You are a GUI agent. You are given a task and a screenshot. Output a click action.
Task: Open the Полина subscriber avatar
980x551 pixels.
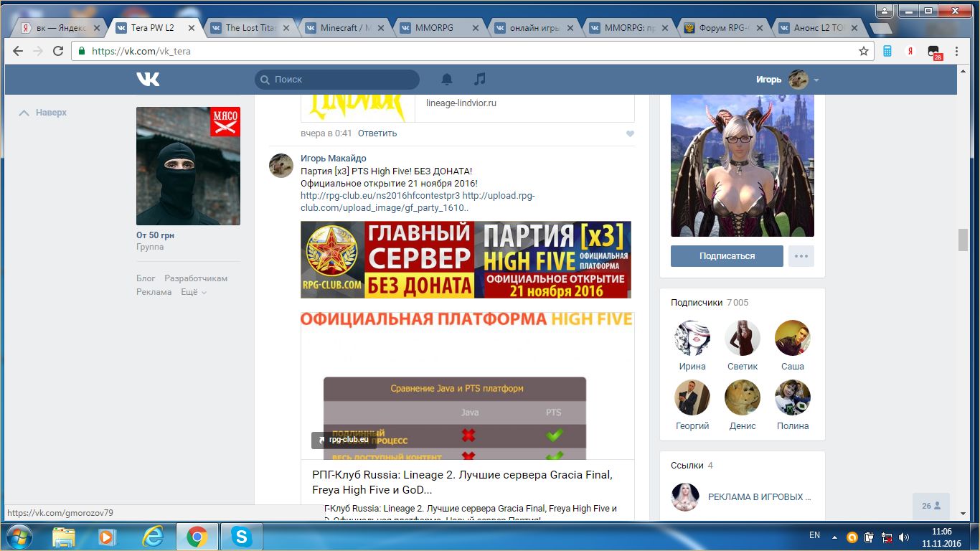(793, 397)
